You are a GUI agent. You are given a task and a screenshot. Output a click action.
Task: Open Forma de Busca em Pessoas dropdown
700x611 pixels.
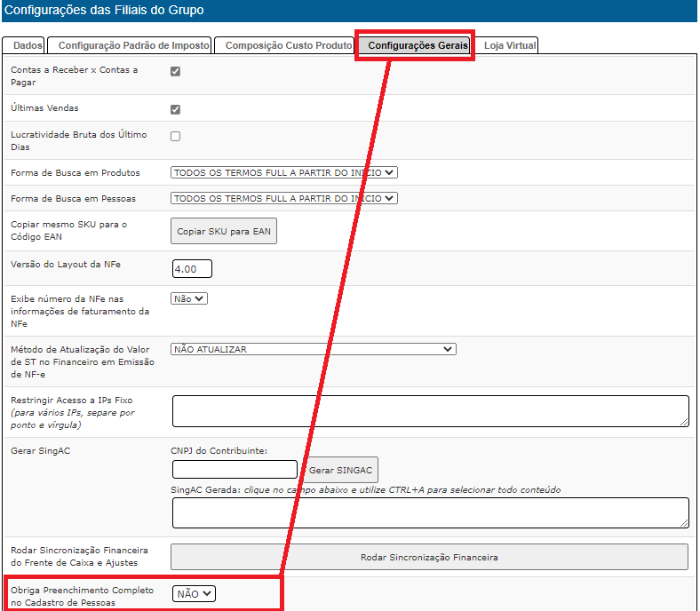click(x=284, y=198)
